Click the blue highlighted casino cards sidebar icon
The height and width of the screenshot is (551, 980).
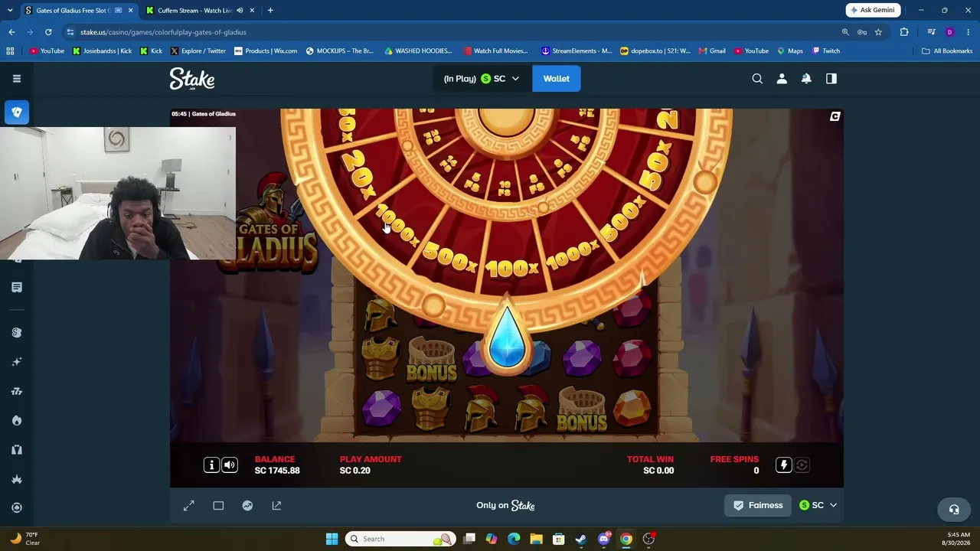pyautogui.click(x=16, y=112)
